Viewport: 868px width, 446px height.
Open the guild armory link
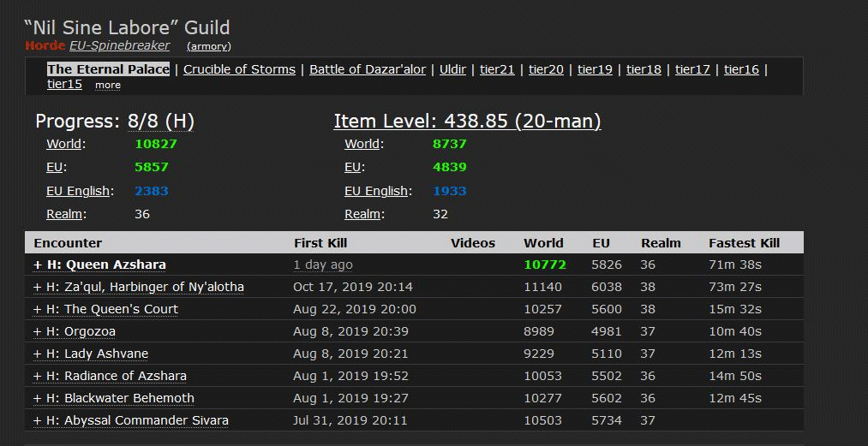(x=209, y=46)
